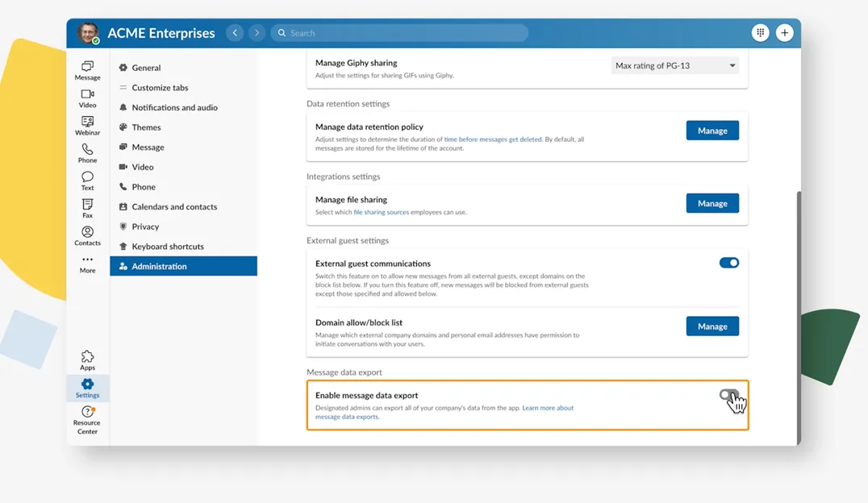
Task: Expand the Giphy max rating dropdown
Action: click(x=675, y=66)
